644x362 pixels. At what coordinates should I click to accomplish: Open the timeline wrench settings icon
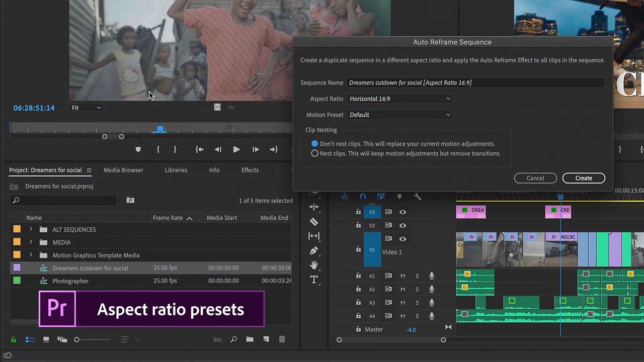click(417, 197)
